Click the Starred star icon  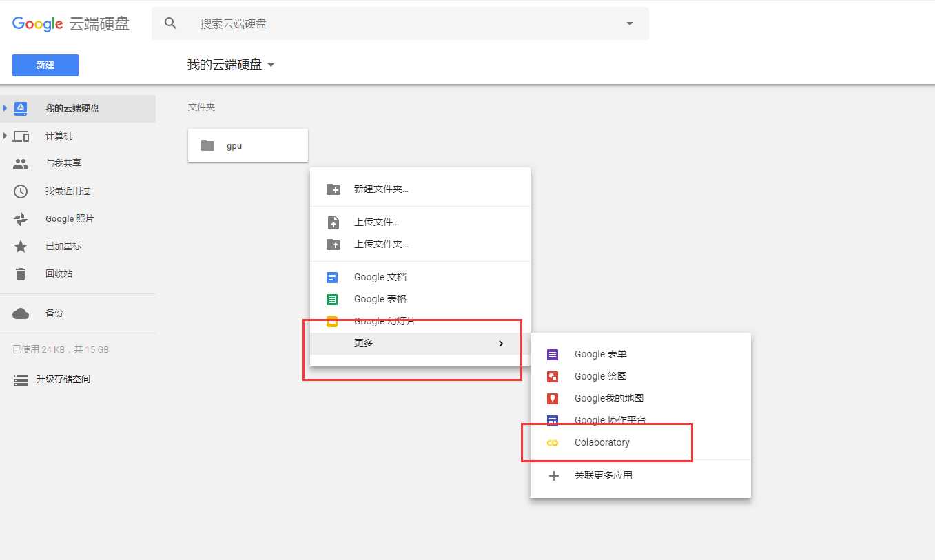(x=21, y=246)
